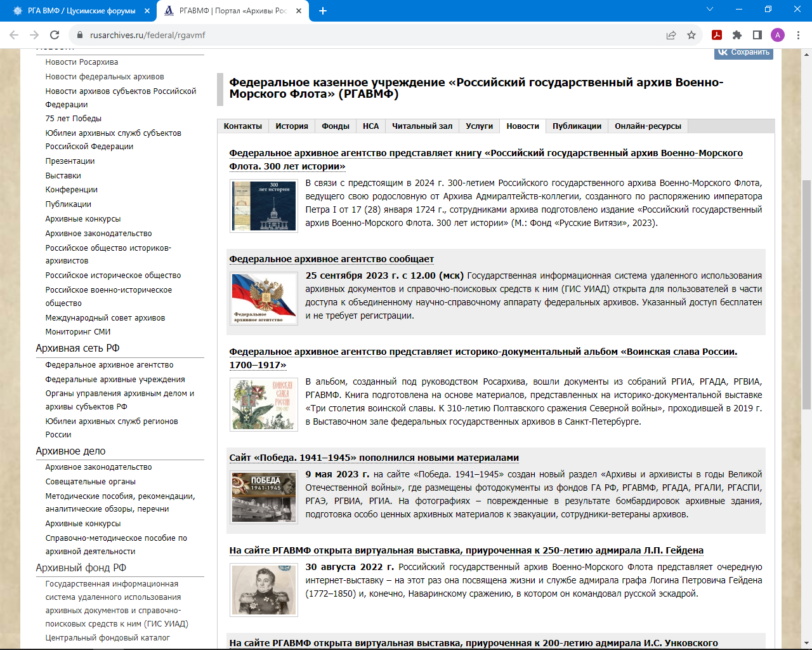Open the Chrome three-dot menu

coord(799,35)
